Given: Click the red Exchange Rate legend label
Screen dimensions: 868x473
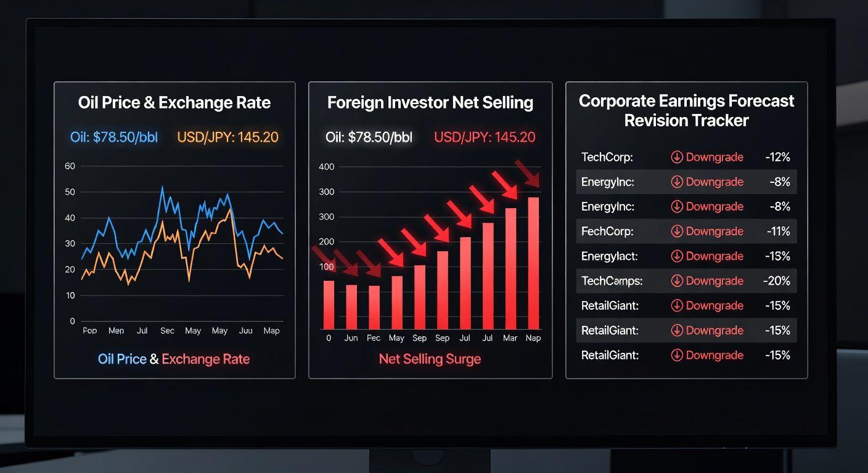Looking at the screenshot, I should click(205, 359).
